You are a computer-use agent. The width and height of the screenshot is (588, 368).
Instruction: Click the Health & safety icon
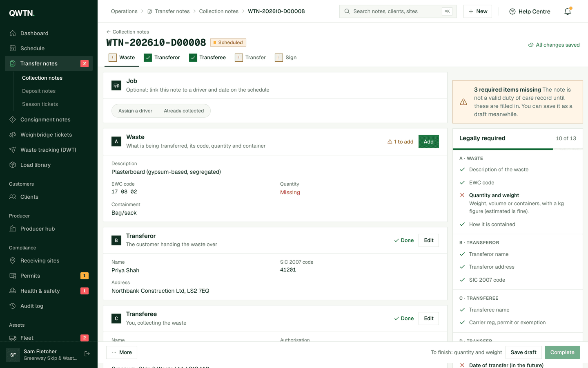(x=13, y=291)
